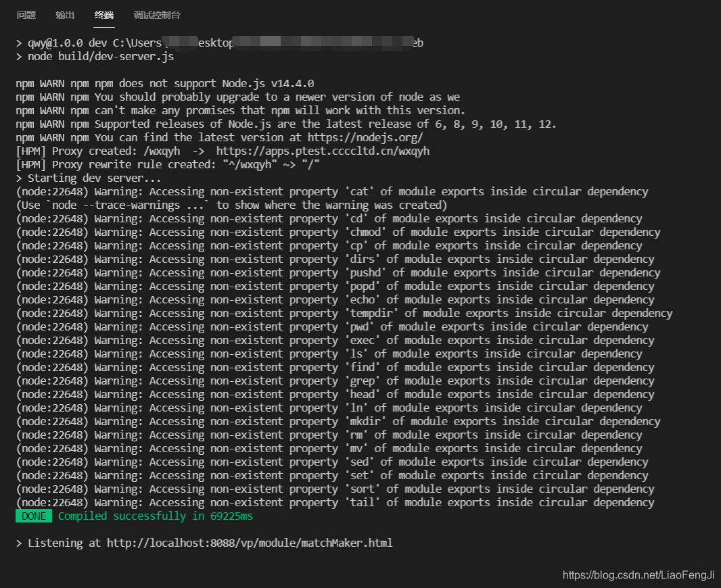Open the localhost:8088 matchMaker.html link

pyautogui.click(x=250, y=543)
